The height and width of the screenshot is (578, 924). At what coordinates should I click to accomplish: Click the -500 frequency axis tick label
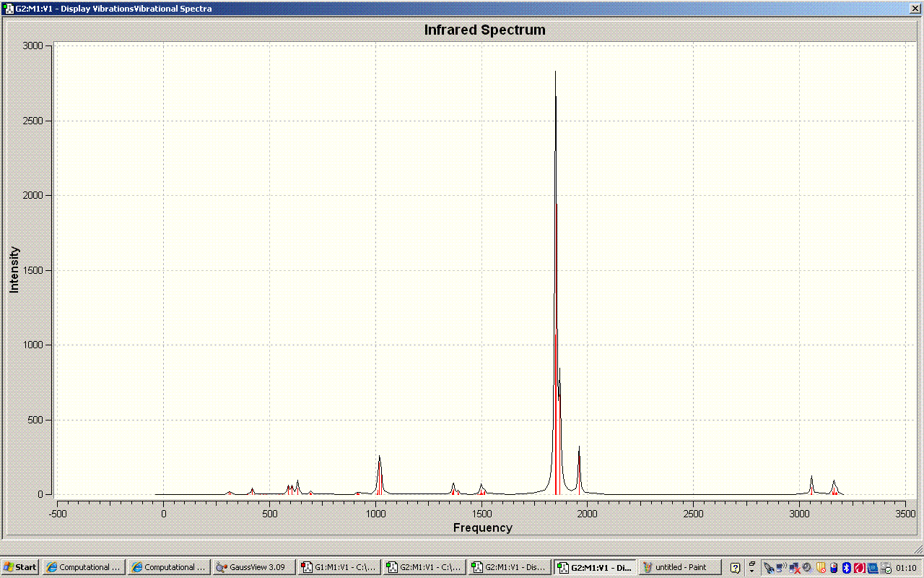click(58, 514)
